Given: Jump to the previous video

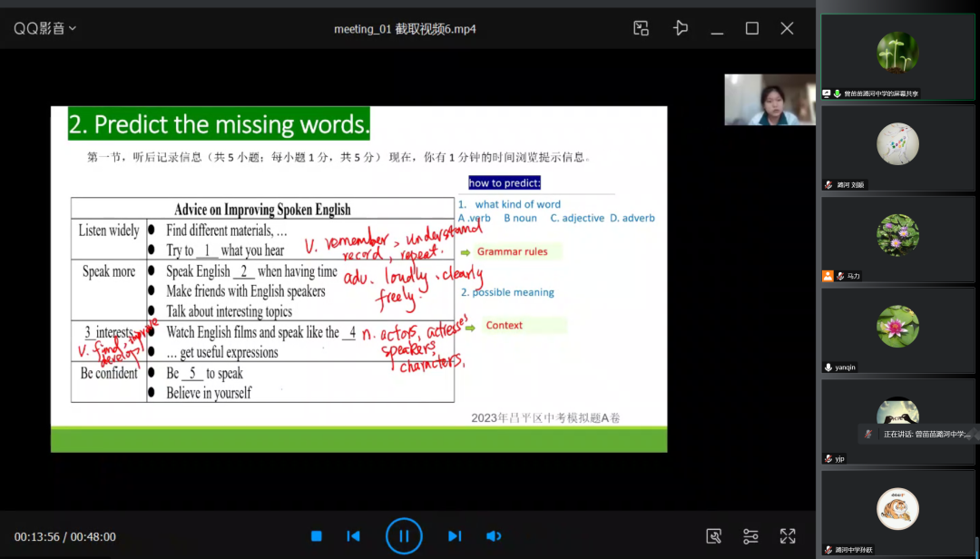Looking at the screenshot, I should (354, 536).
